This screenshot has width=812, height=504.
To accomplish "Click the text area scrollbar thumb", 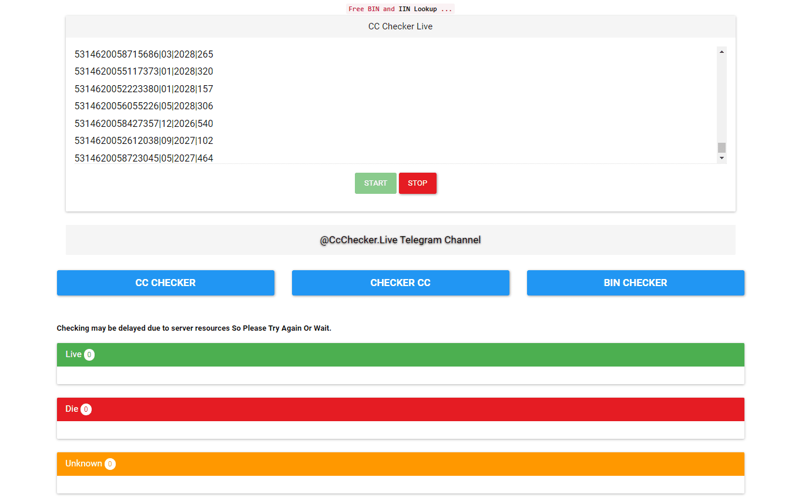I will (x=722, y=147).
